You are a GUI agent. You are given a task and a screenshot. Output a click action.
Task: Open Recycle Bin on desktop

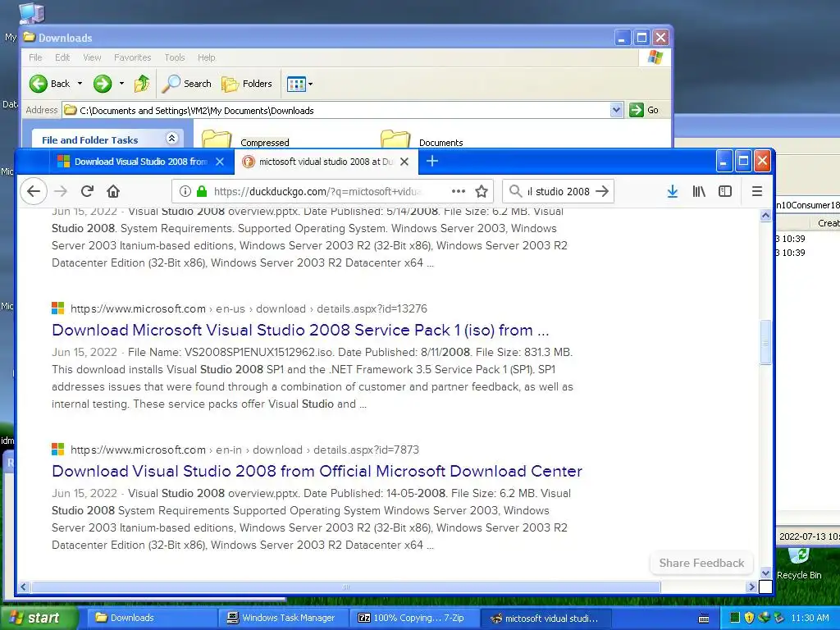[x=799, y=564]
